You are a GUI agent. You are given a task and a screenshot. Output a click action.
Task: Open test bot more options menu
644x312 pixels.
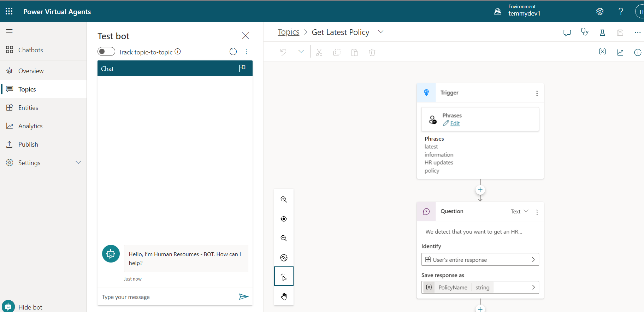(x=247, y=52)
